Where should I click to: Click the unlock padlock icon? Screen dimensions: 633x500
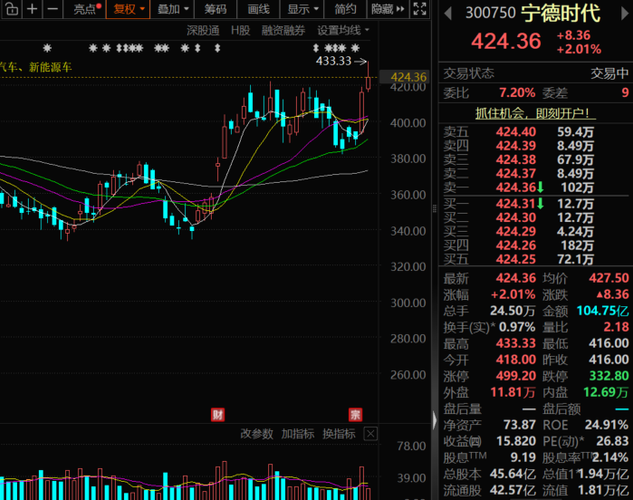11,8
